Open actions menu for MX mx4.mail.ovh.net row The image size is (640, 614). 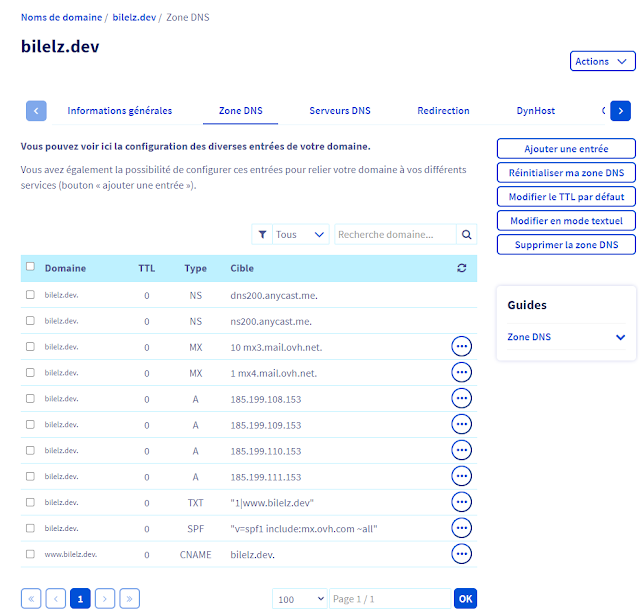(x=461, y=372)
